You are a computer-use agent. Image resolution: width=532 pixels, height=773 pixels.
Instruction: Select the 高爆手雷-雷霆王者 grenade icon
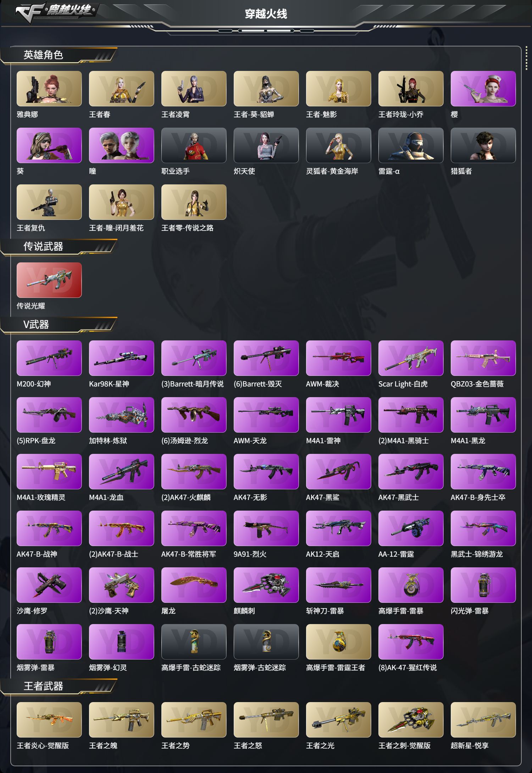tap(338, 642)
